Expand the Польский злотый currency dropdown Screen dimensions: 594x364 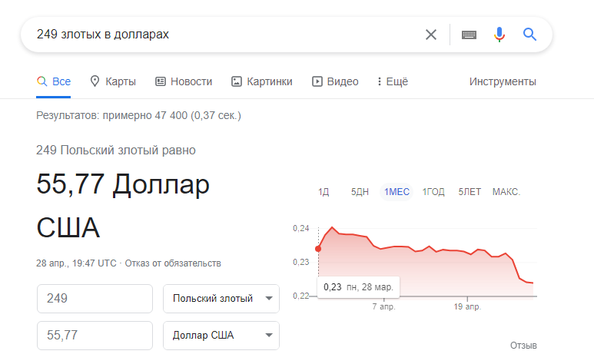[221, 299]
